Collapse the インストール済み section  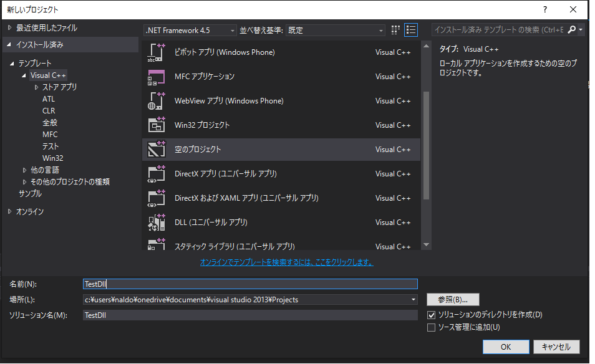[9, 45]
